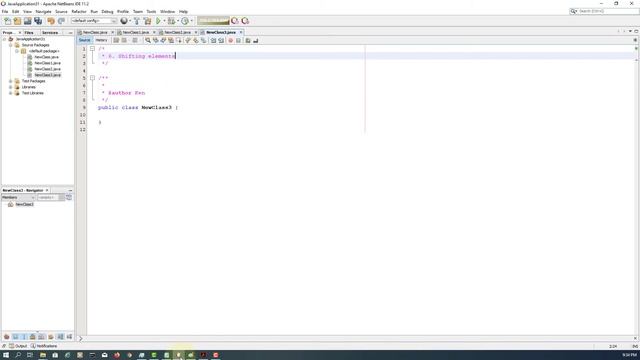Screen dimensions: 640x360
Task: Close the NewClass3.java editor tab
Action: (x=241, y=32)
